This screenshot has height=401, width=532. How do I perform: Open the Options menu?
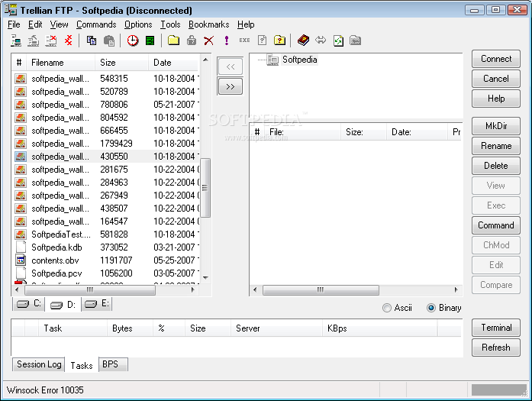click(x=138, y=24)
